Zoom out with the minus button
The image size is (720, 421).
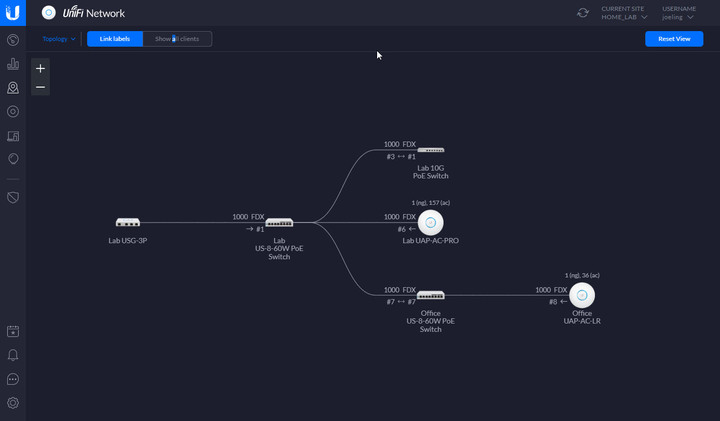(x=40, y=87)
